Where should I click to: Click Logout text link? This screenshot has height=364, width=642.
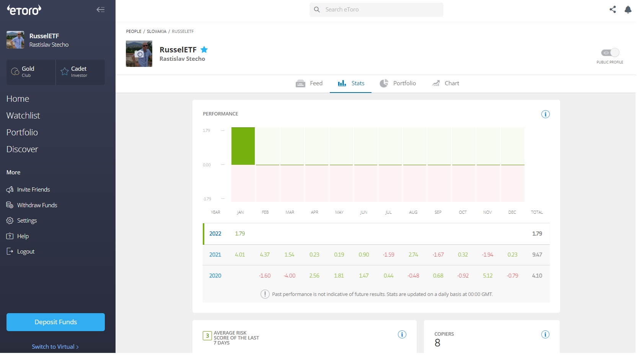(26, 251)
